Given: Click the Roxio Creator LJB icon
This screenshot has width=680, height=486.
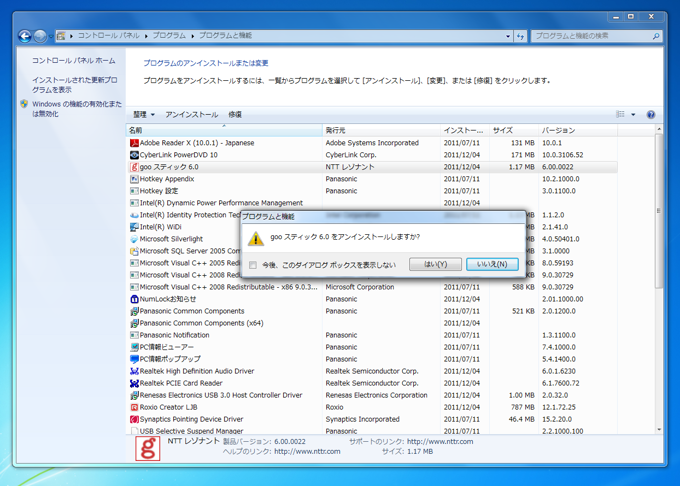Looking at the screenshot, I should click(134, 407).
